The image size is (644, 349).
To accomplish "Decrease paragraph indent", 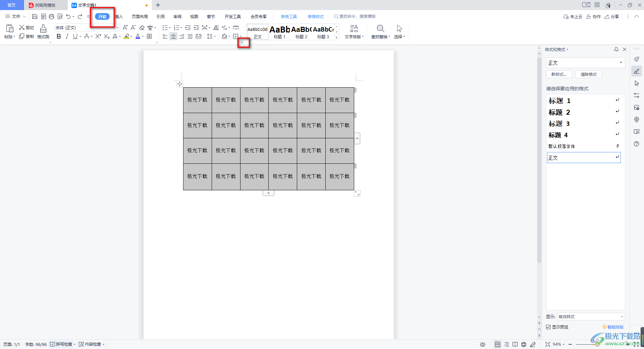I will (x=188, y=28).
